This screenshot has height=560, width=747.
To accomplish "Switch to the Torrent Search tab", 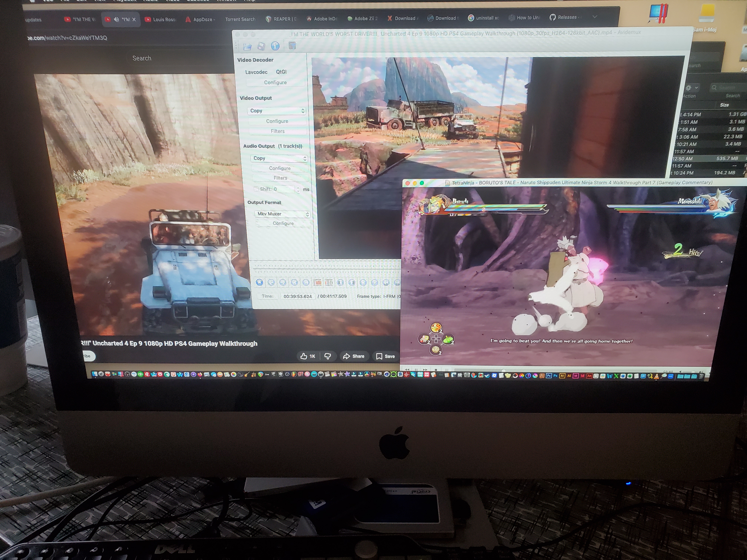I will pyautogui.click(x=240, y=19).
